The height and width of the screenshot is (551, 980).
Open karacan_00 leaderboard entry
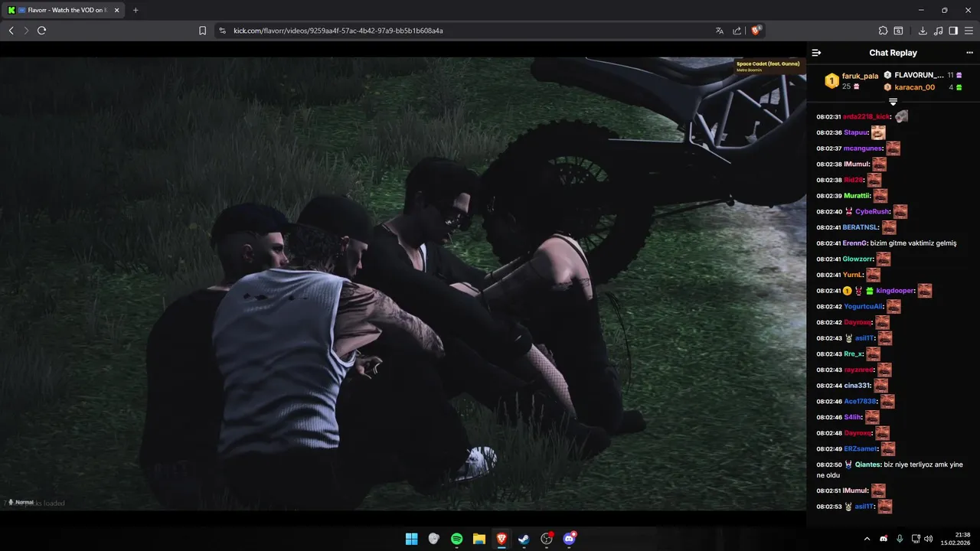tap(914, 87)
